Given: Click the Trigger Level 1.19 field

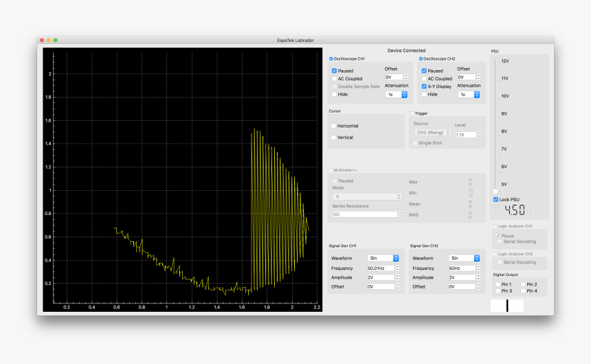Looking at the screenshot, I should 466,135.
